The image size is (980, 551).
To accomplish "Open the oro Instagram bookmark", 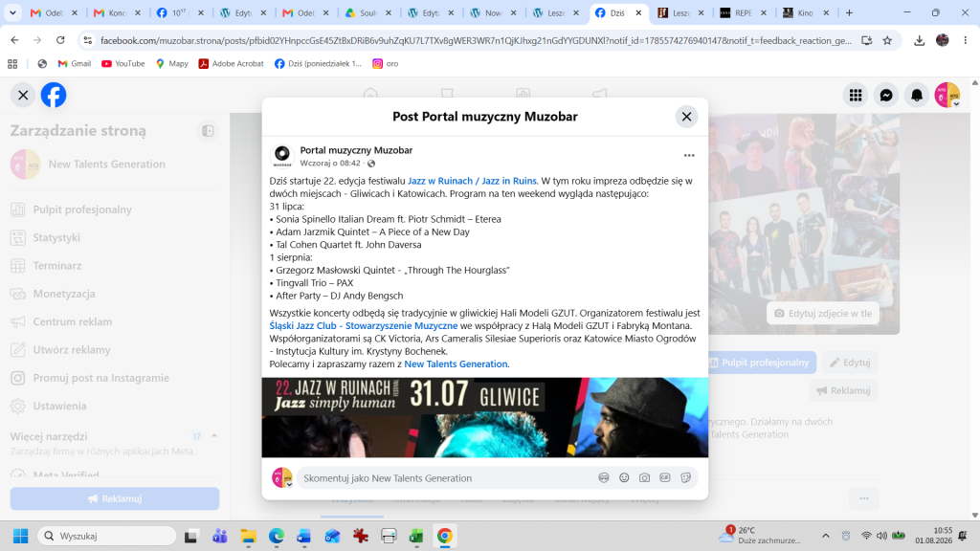I will pos(386,64).
